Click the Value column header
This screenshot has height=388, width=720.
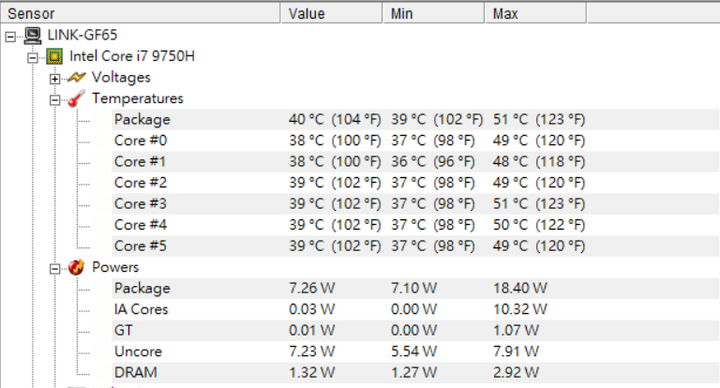coord(332,13)
